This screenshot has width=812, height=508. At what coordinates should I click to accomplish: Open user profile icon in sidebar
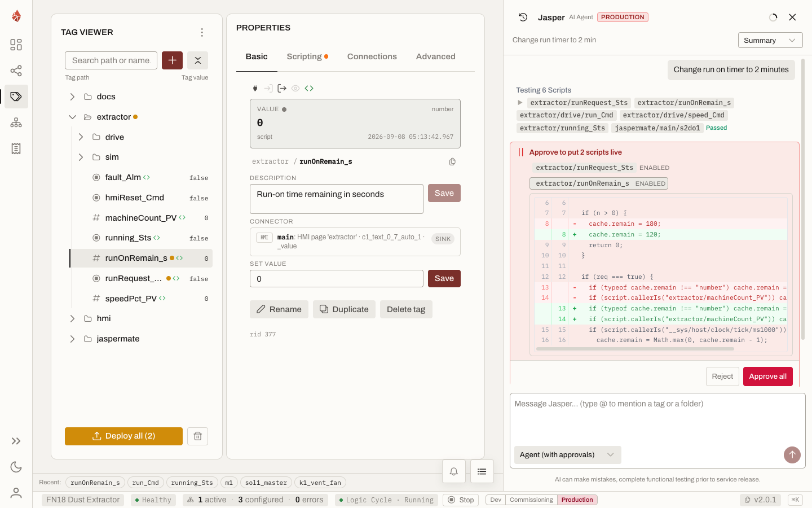(x=16, y=493)
